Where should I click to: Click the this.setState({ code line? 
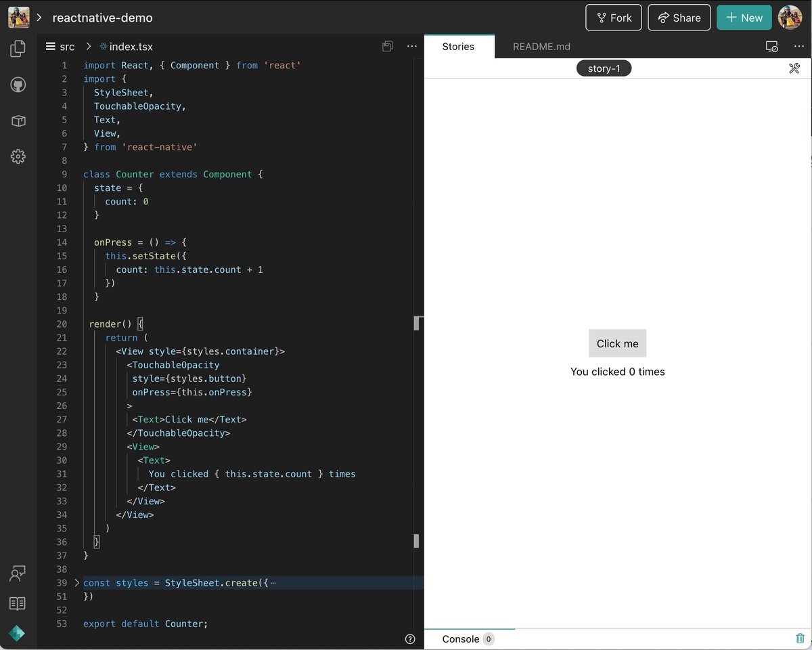pyautogui.click(x=145, y=256)
